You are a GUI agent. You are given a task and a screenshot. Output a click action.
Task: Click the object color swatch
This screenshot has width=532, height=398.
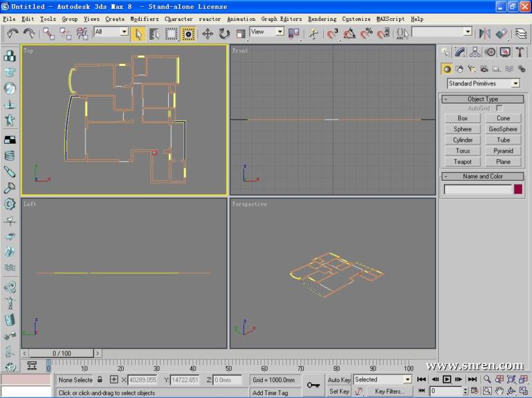point(518,189)
